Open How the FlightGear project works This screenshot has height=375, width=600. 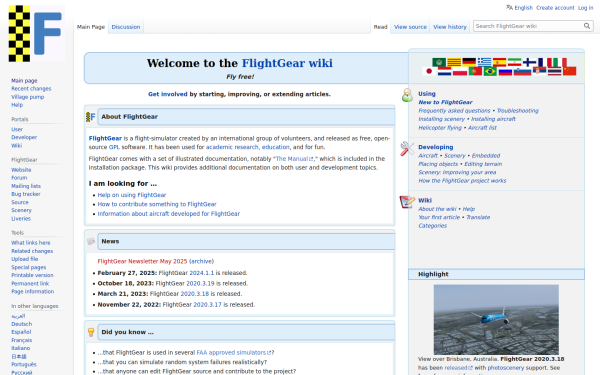[x=462, y=181]
